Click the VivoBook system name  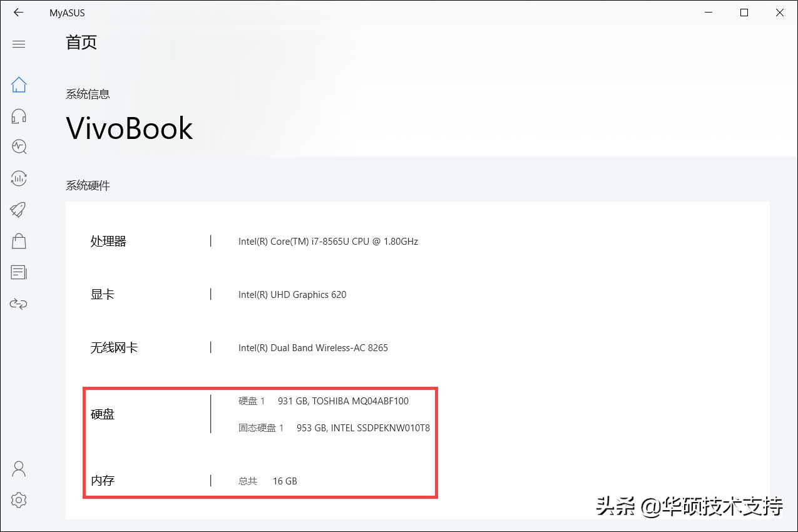[129, 128]
